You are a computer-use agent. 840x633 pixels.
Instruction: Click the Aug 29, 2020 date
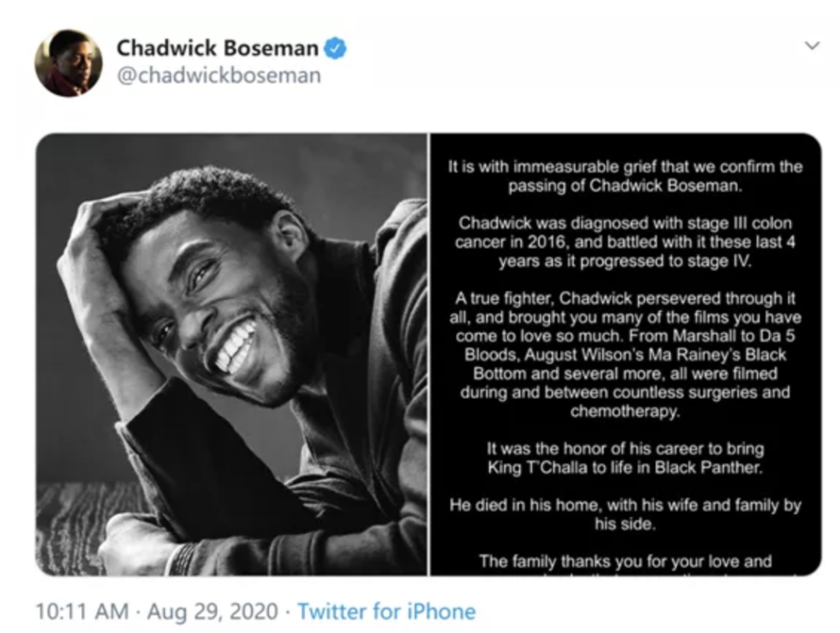[x=212, y=611]
